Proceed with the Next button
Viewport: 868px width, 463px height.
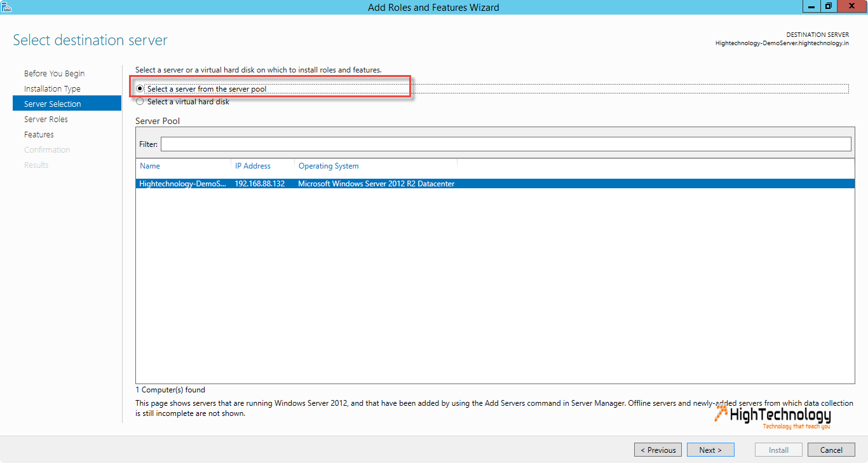710,450
